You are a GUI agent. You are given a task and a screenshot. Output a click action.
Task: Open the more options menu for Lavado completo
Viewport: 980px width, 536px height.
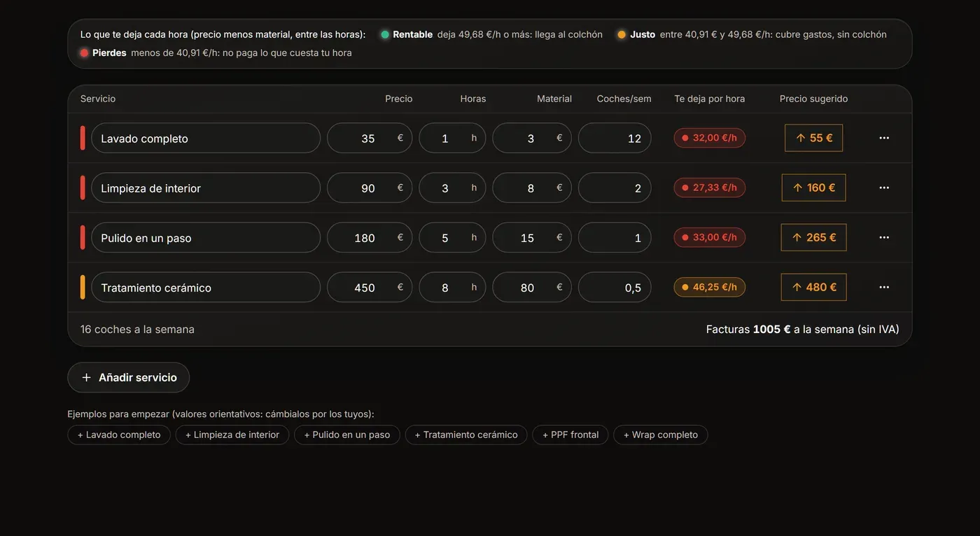click(x=884, y=138)
